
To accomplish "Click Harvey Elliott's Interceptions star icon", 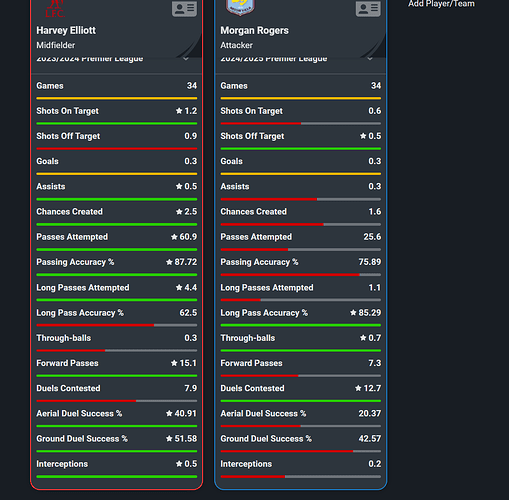I will 179,464.
